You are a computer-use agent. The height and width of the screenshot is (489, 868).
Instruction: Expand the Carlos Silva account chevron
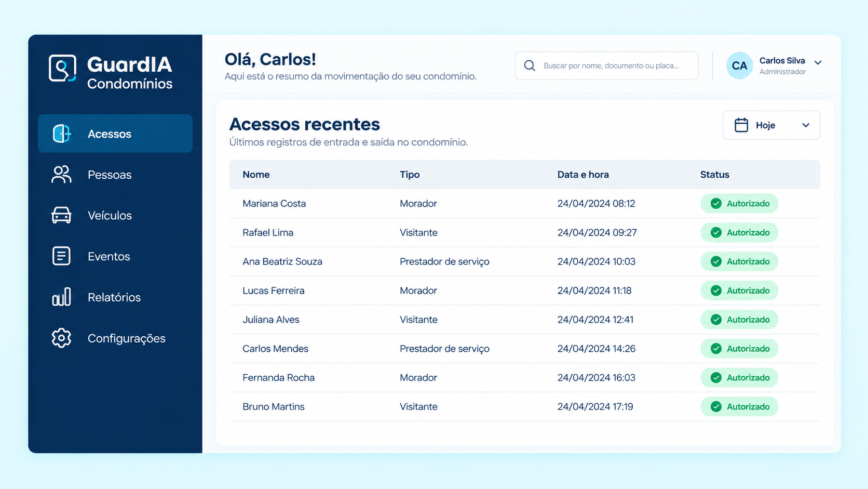coord(818,62)
